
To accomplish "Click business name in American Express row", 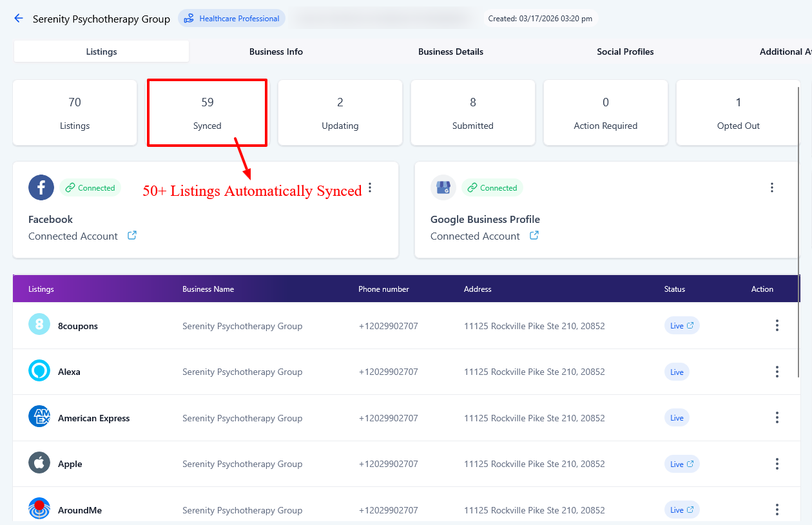I will click(242, 418).
